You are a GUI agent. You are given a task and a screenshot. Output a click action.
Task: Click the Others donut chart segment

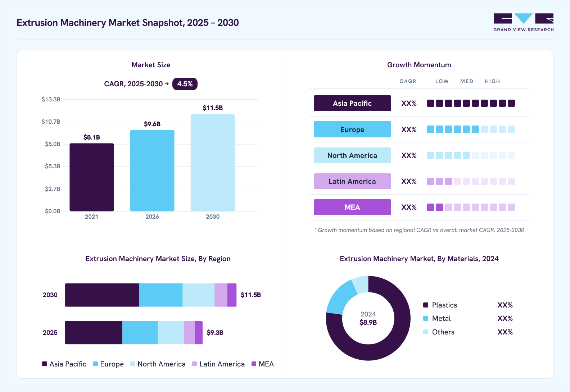(361, 284)
